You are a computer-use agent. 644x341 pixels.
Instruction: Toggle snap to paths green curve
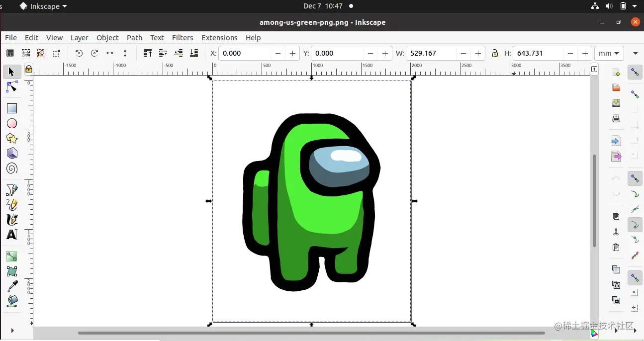point(635,194)
